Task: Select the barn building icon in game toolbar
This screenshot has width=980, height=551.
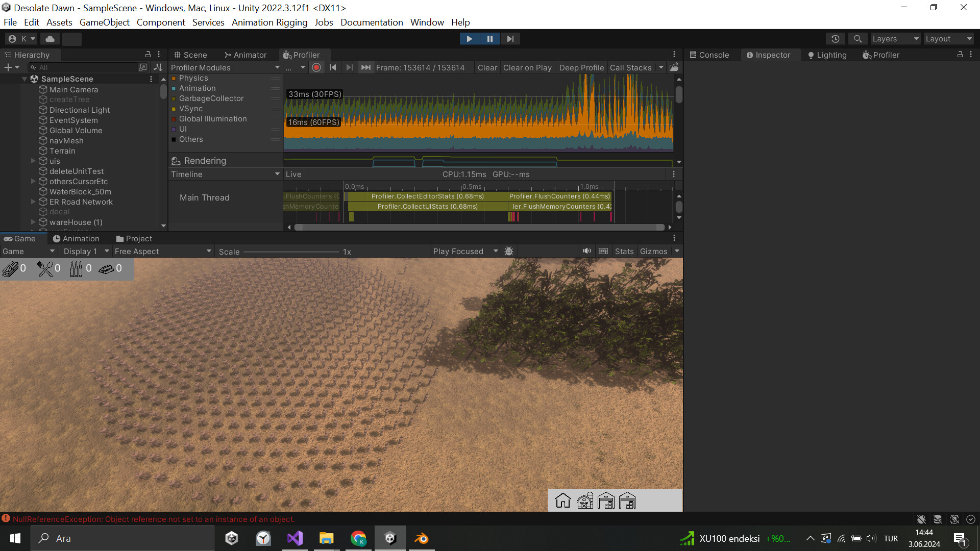Action: [585, 500]
